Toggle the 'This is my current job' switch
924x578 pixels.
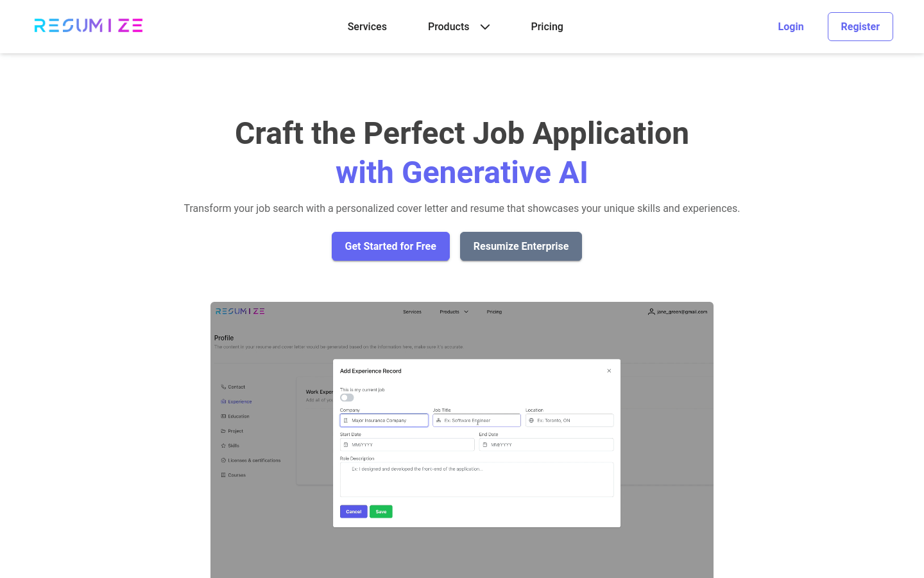pyautogui.click(x=346, y=398)
